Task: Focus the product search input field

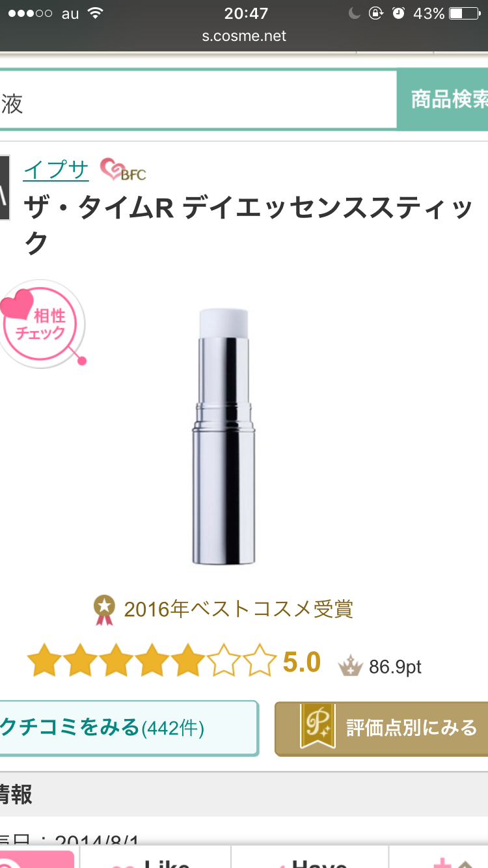Action: pyautogui.click(x=198, y=100)
